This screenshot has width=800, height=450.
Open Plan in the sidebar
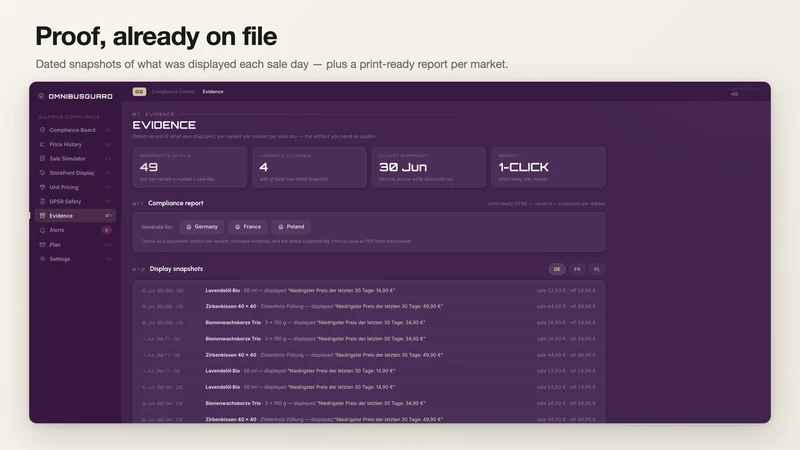(x=76, y=244)
